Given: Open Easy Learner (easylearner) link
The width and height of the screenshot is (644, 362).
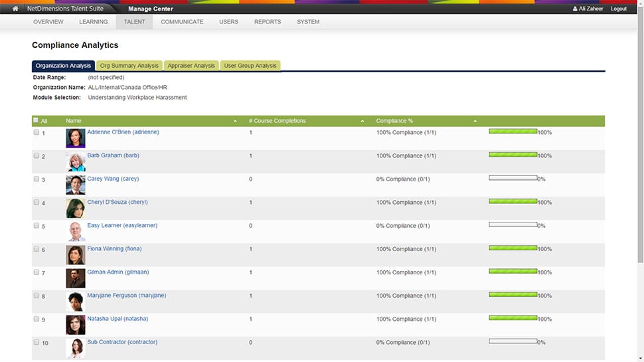Looking at the screenshot, I should [122, 226].
